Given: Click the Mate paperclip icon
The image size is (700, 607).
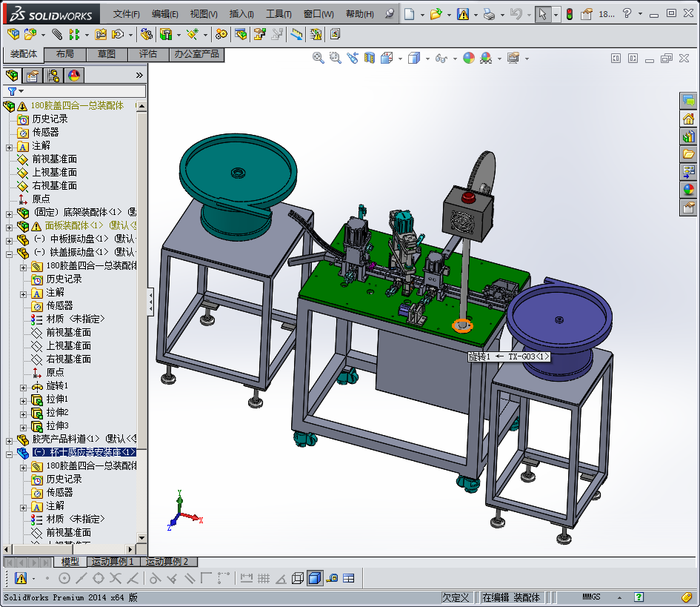Looking at the screenshot, I should tap(57, 34).
